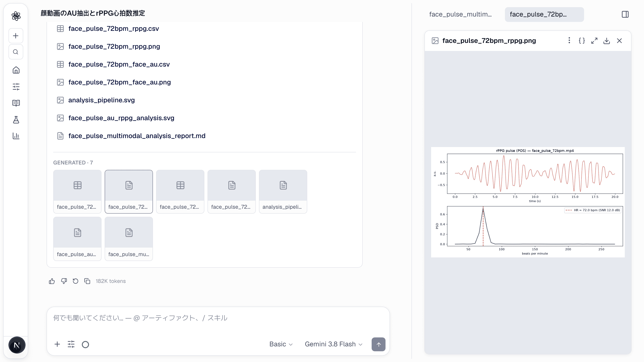Image resolution: width=644 pixels, height=362 pixels.
Task: Open face_pulse_au_rppg_analysis.svg
Action: coord(121,118)
